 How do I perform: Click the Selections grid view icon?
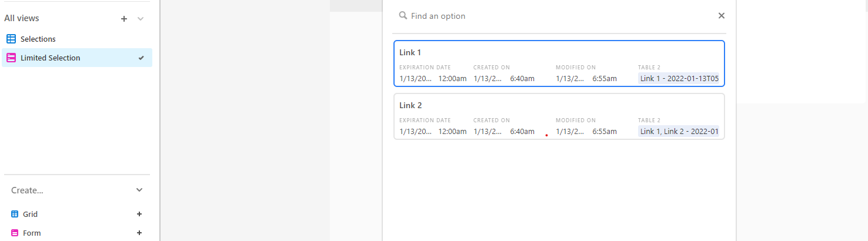11,39
